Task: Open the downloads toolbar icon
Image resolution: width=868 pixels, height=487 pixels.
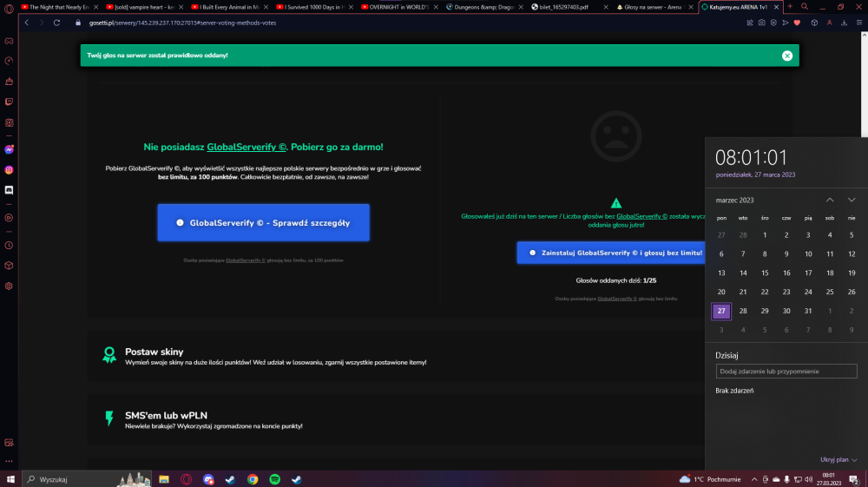Action: (x=845, y=23)
